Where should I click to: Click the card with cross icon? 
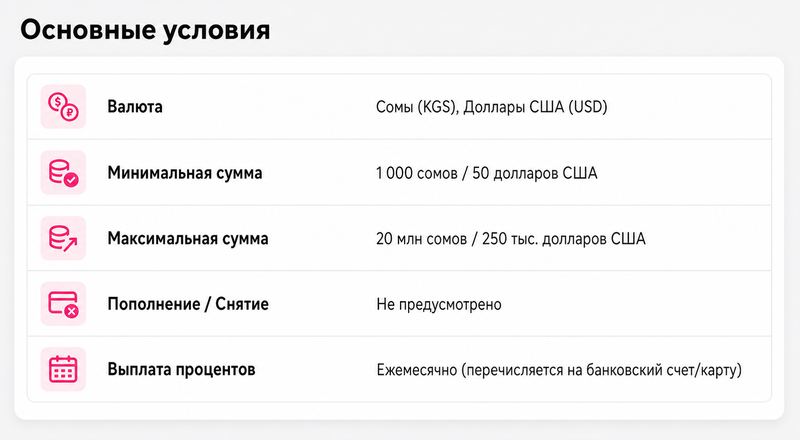(x=63, y=304)
